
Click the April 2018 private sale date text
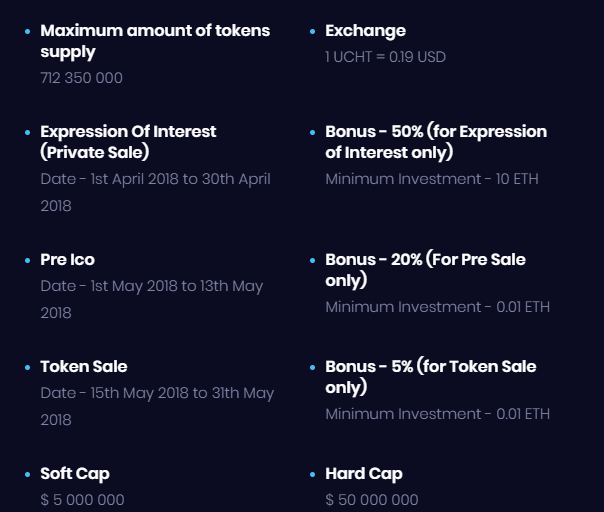(155, 192)
